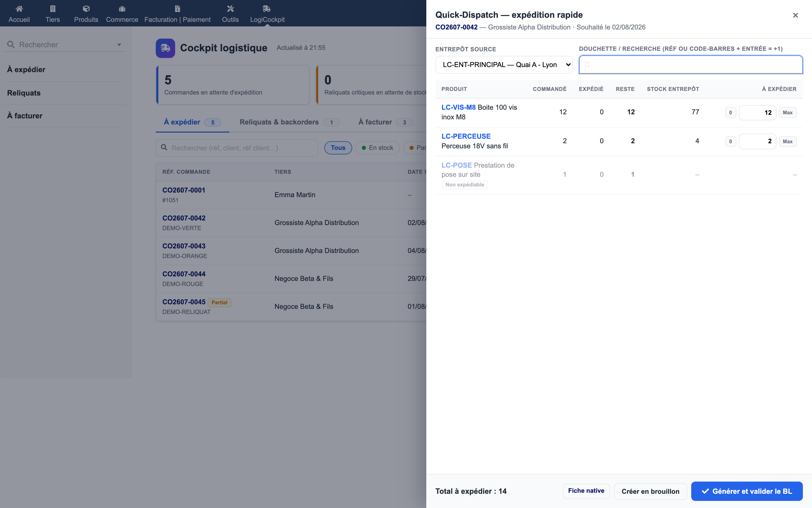
Task: Open the LC-POSE product link
Action: [x=457, y=165]
